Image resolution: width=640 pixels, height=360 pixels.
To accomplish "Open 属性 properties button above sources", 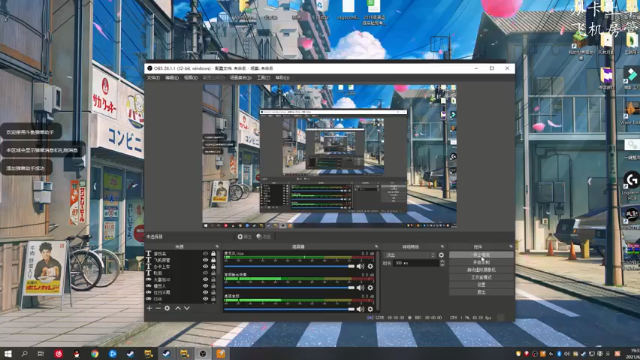I will (244, 237).
